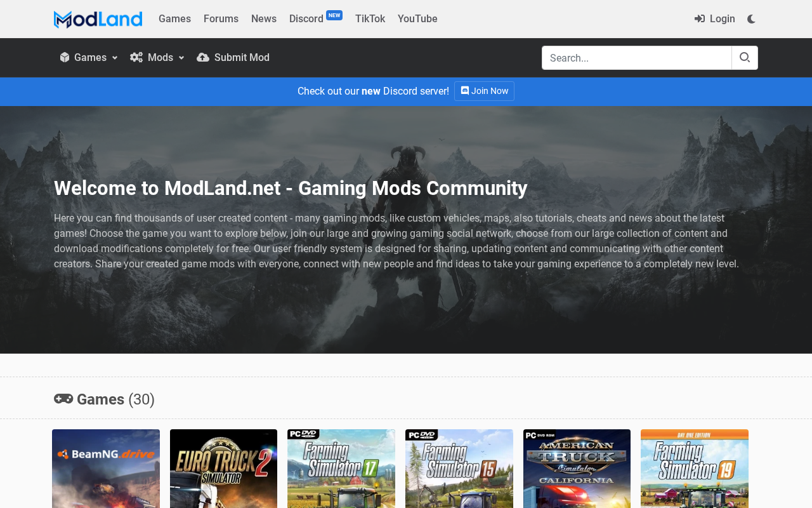The width and height of the screenshot is (812, 508).
Task: Open the Farming Simulator 17 cover
Action: click(x=341, y=469)
